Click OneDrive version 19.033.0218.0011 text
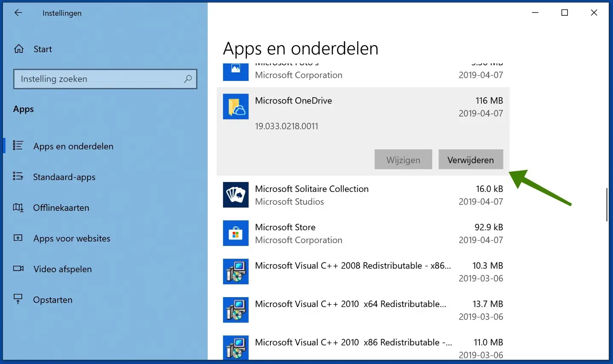This screenshot has height=364, width=613. (x=287, y=126)
